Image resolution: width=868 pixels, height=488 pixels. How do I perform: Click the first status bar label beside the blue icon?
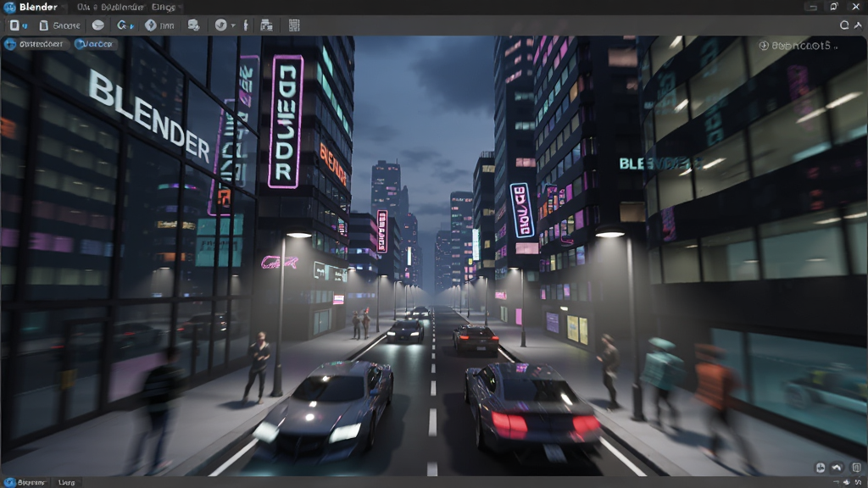[31, 482]
